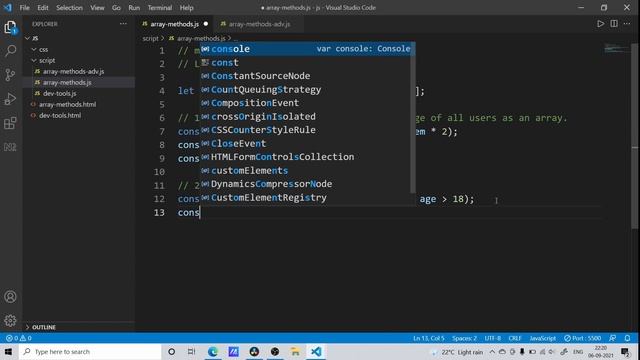640x360 pixels.
Task: Click the Run Code play icon
Action: coord(600,24)
